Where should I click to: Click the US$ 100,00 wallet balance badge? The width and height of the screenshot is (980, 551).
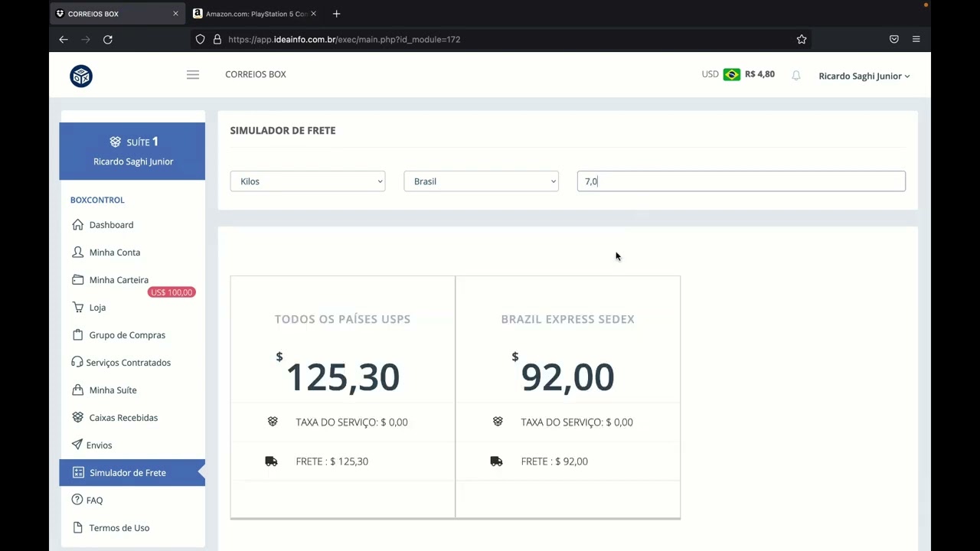pos(171,292)
